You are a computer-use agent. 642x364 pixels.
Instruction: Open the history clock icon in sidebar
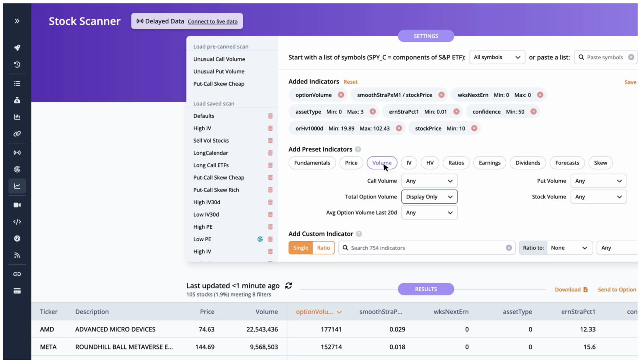[x=17, y=64]
